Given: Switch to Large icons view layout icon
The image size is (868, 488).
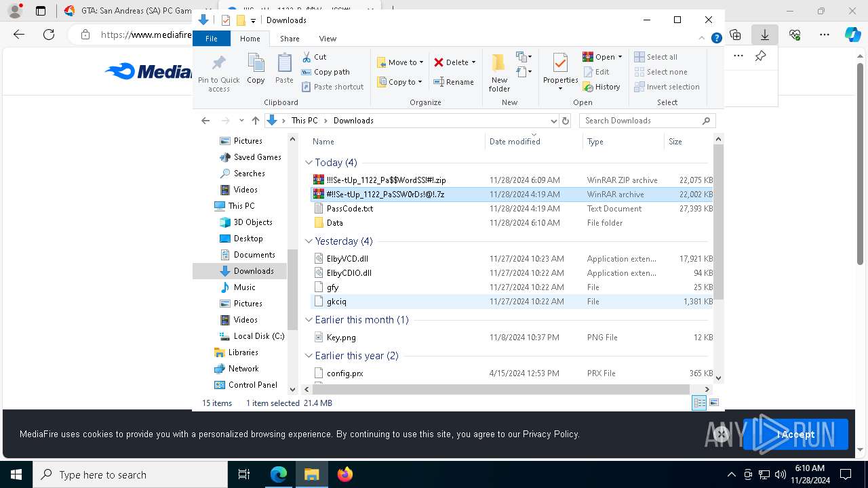Looking at the screenshot, I should click(x=713, y=403).
